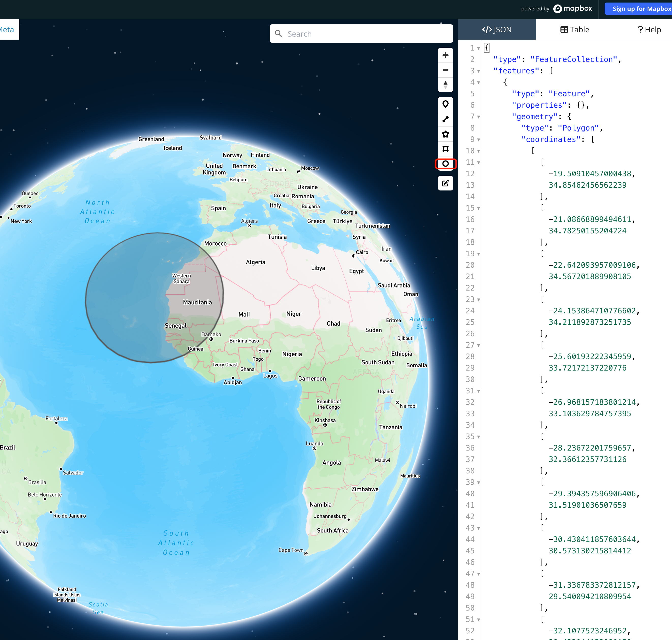Click the "FeatureCollection" value text
The image size is (672, 640).
click(574, 59)
